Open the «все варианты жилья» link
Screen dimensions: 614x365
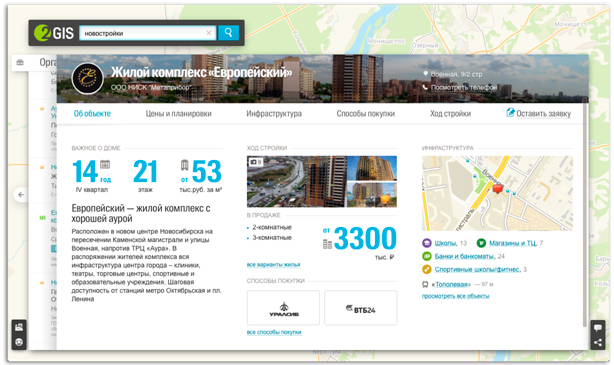click(273, 265)
